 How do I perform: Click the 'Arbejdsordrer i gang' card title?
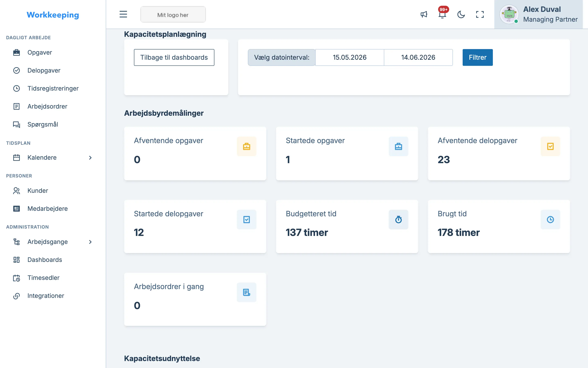[169, 287]
